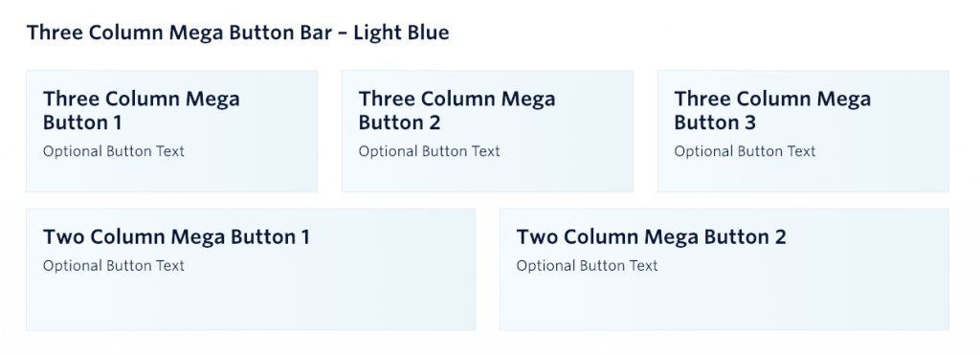Click Optional Button Text under Three Column Button 1

(114, 151)
